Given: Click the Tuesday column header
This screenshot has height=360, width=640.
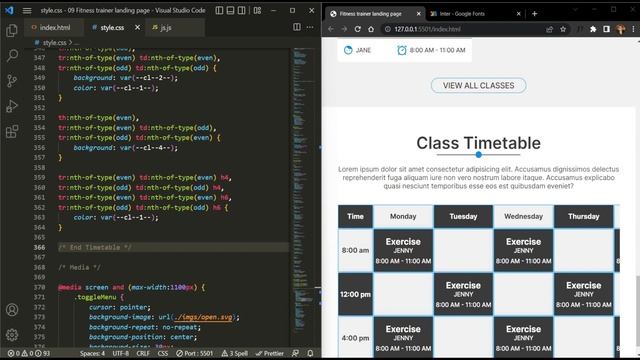Looking at the screenshot, I should click(x=463, y=216).
